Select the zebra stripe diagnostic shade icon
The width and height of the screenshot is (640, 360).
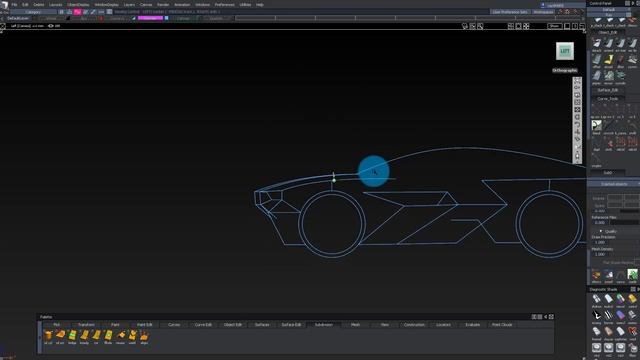pos(609,316)
